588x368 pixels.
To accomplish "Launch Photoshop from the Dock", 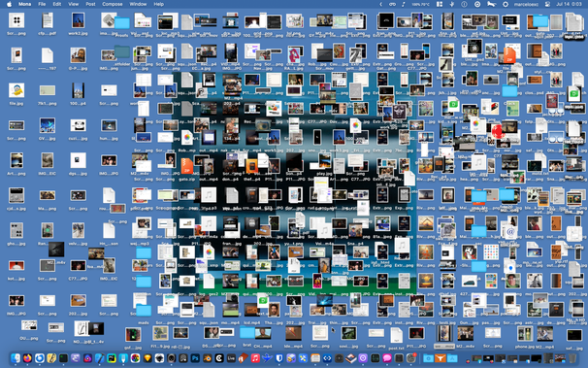I will pyautogui.click(x=195, y=358).
